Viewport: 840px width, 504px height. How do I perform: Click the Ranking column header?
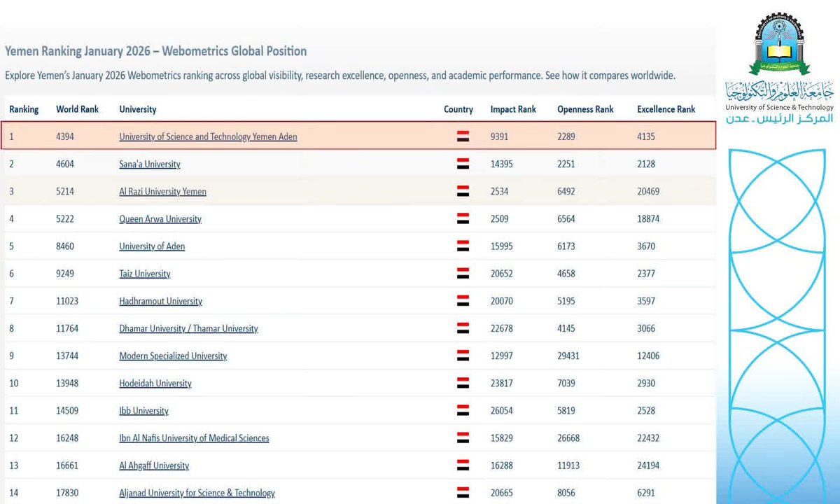pos(24,110)
